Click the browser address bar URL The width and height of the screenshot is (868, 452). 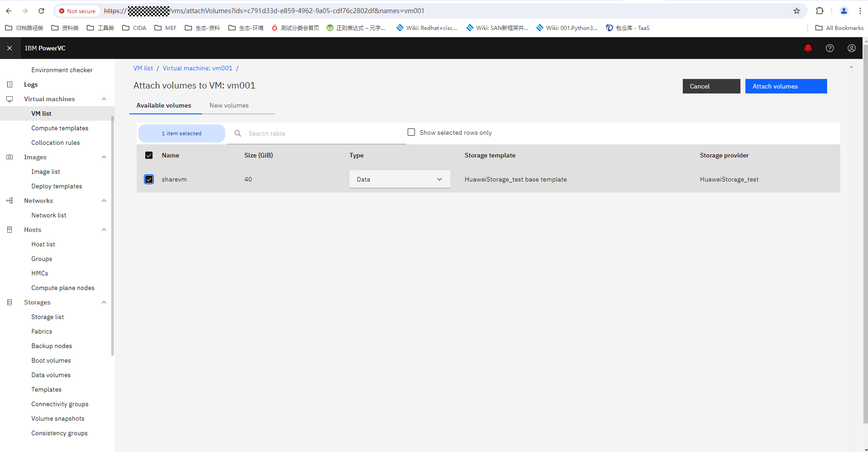263,11
